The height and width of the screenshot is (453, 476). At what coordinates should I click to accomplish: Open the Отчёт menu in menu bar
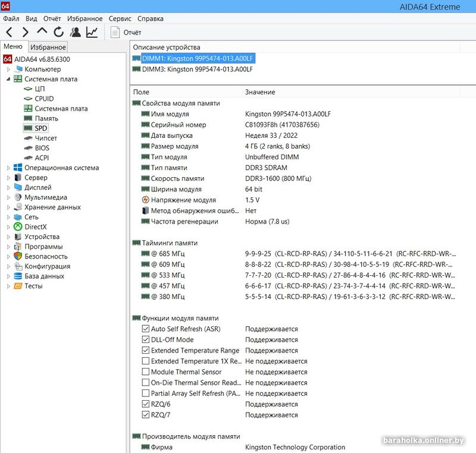(x=52, y=18)
